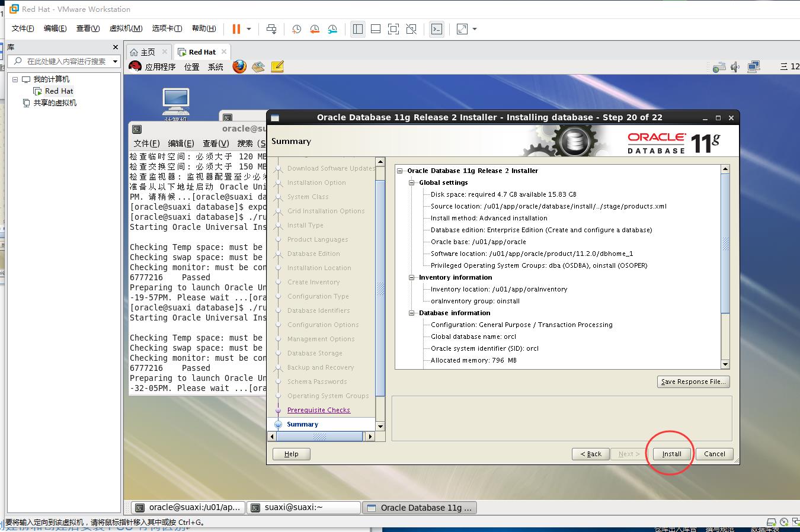The height and width of the screenshot is (532, 800).
Task: Open the 文件(F) menu in VMware
Action: (x=23, y=28)
